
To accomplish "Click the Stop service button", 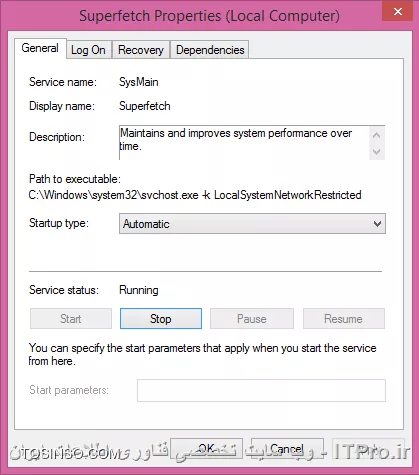I will [161, 319].
